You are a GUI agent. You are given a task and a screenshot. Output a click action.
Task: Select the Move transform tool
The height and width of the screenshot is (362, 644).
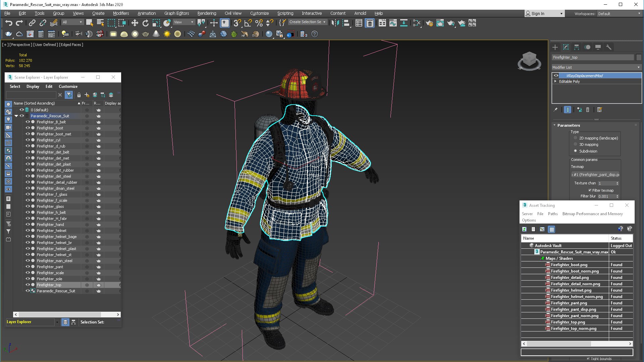click(x=135, y=23)
